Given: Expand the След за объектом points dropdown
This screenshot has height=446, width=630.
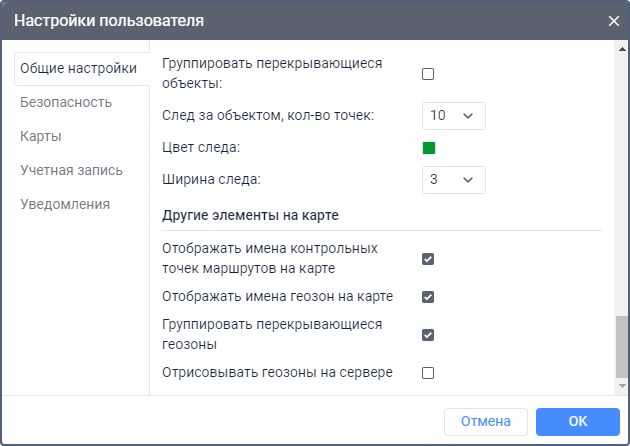Looking at the screenshot, I should click(453, 115).
